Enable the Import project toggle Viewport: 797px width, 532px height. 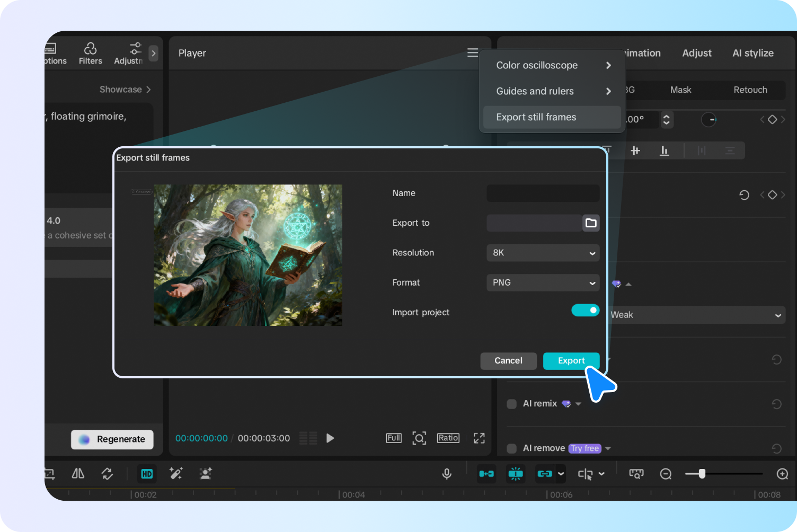(585, 310)
